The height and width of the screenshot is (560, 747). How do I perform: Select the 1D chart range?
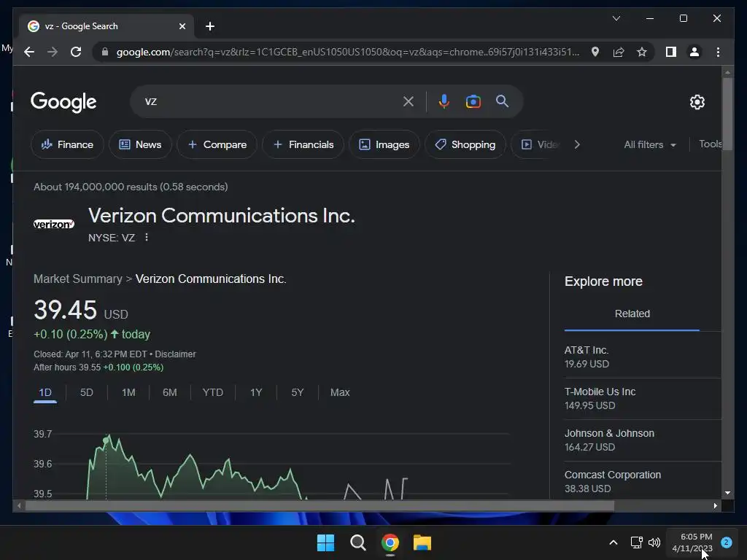[x=45, y=392]
